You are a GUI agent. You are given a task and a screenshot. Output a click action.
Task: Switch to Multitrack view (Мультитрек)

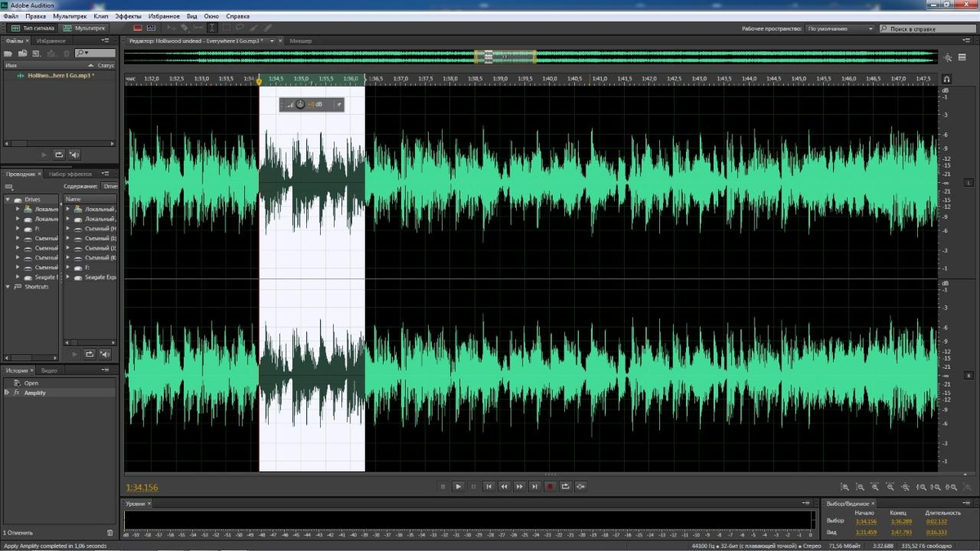85,28
